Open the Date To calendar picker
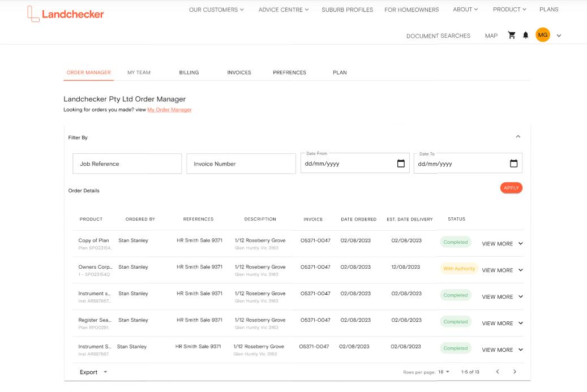The width and height of the screenshot is (587, 392). point(513,163)
